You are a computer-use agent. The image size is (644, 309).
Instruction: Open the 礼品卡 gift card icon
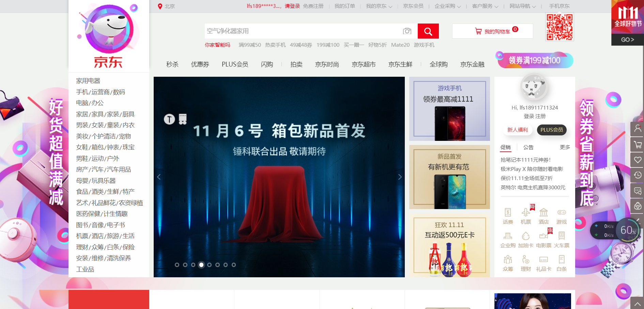pyautogui.click(x=543, y=260)
